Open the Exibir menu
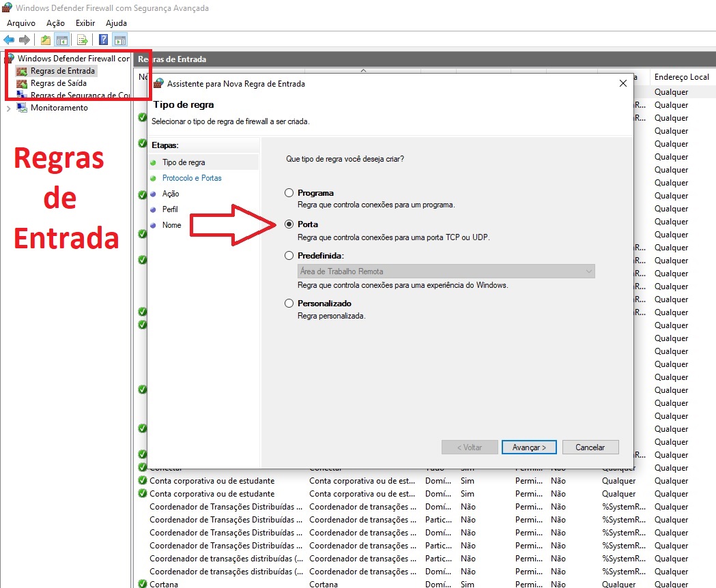Viewport: 716px width, 588px height. pyautogui.click(x=85, y=23)
